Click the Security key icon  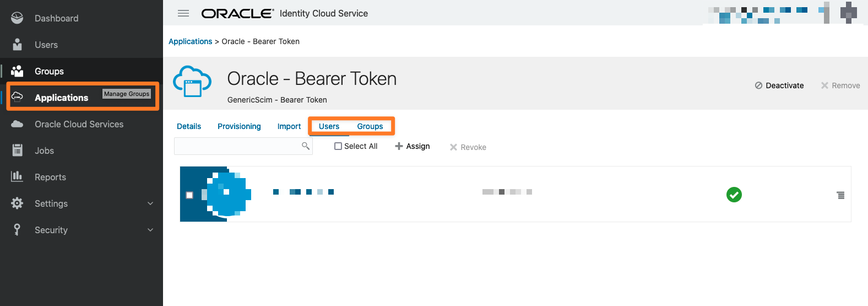[17, 229]
